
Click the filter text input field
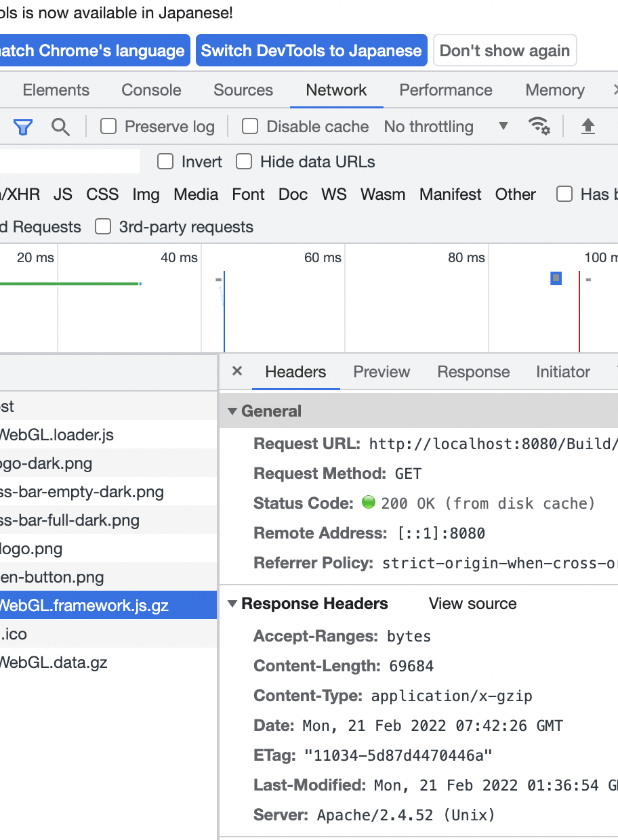click(x=69, y=161)
